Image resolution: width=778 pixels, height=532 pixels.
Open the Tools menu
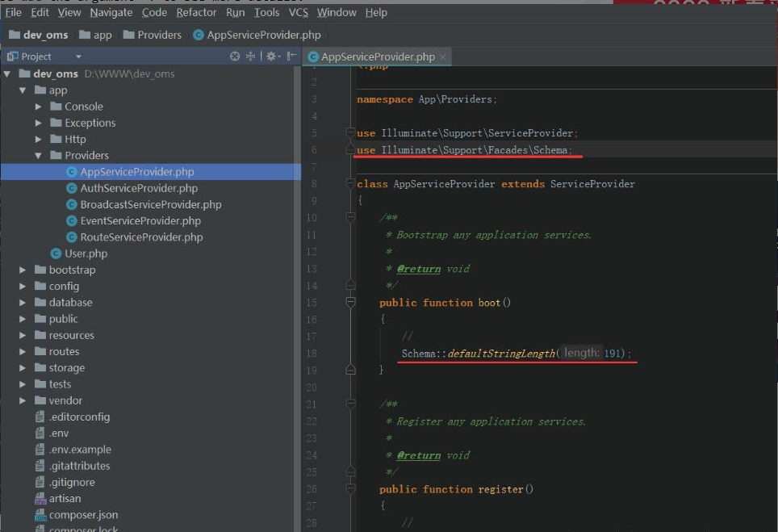tap(267, 12)
